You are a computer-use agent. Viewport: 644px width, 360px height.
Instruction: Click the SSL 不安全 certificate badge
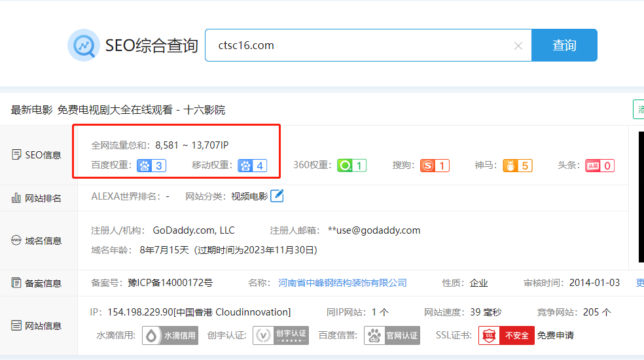[506, 336]
